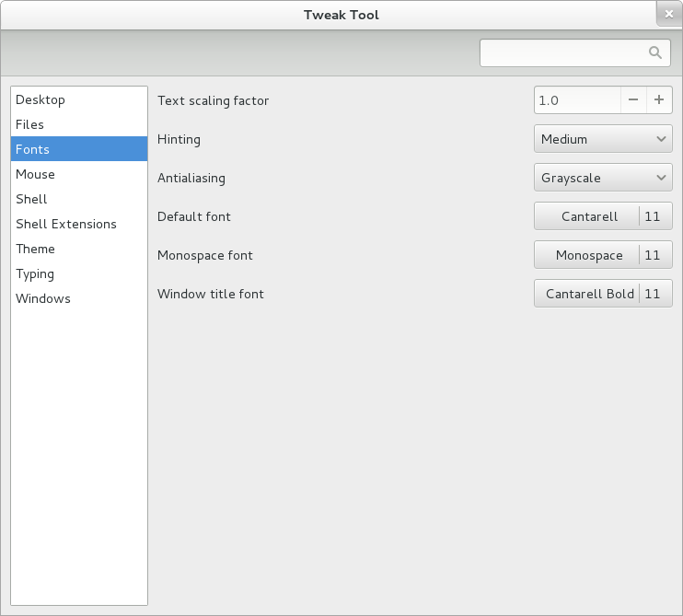
Task: Show the Windows settings category
Action: point(43,298)
